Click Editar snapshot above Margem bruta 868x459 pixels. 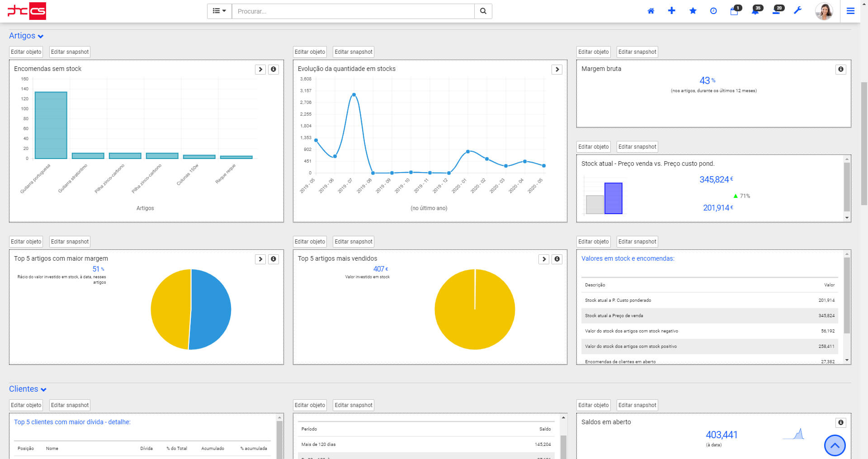coord(637,52)
